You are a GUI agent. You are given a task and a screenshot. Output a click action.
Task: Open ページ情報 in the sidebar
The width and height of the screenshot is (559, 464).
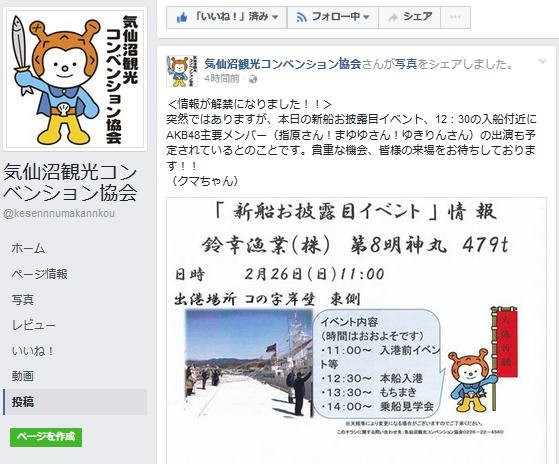point(39,274)
